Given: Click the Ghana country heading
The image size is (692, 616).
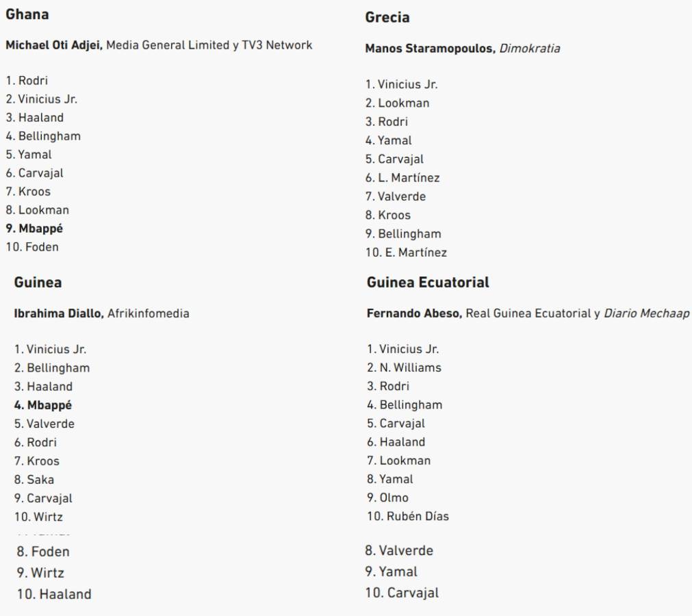Looking at the screenshot, I should pyautogui.click(x=27, y=14).
